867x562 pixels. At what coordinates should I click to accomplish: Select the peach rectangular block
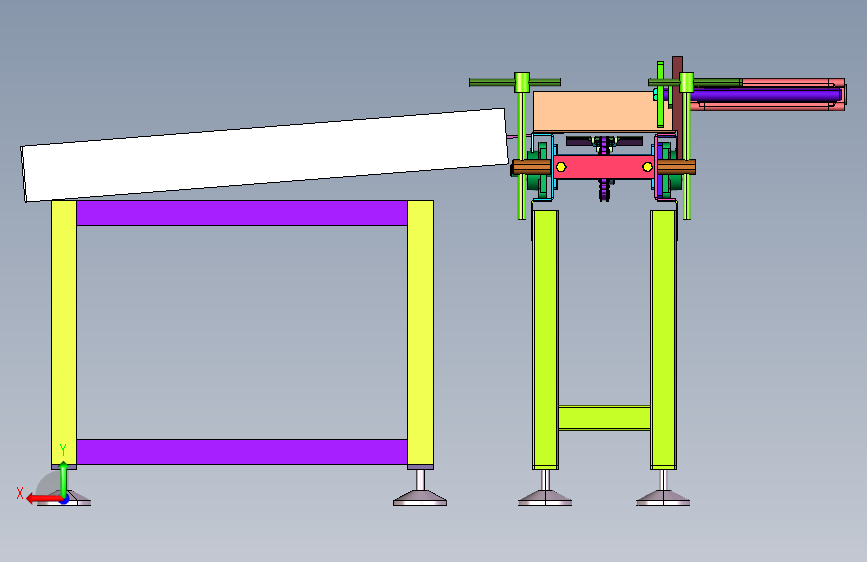pyautogui.click(x=603, y=111)
